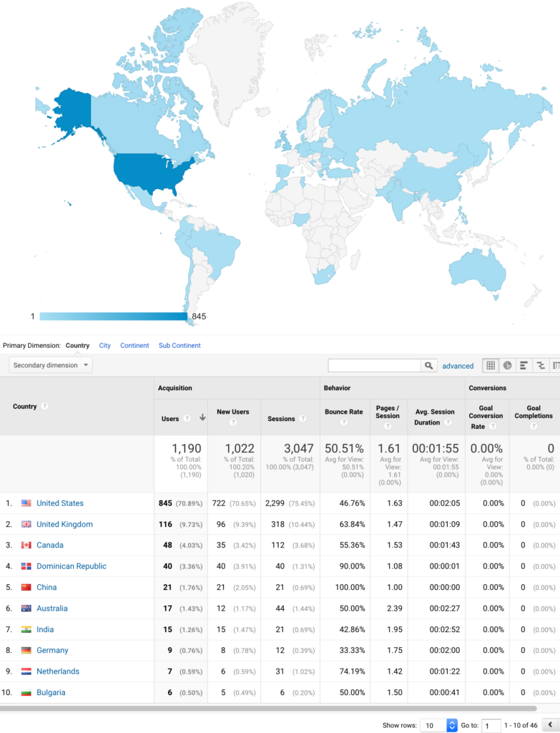Click help icon beside Goal Conversion Rate
The image size is (560, 733).
(492, 427)
